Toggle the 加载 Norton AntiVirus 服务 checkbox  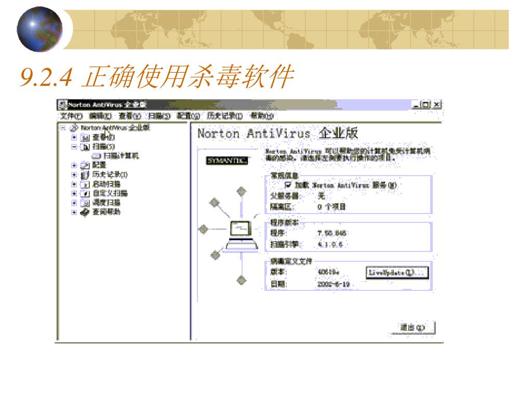[288, 185]
